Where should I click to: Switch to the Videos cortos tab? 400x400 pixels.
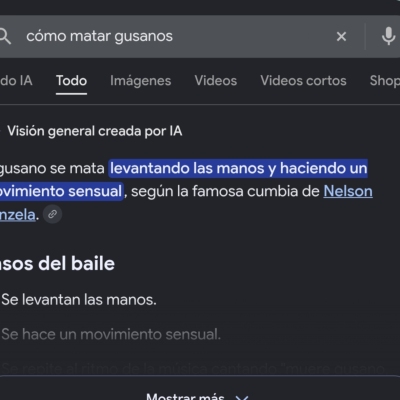click(303, 81)
